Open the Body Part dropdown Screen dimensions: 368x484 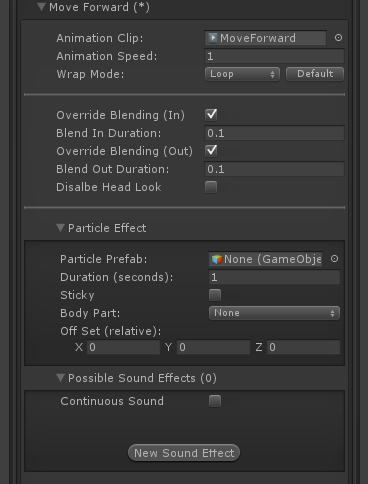274,313
